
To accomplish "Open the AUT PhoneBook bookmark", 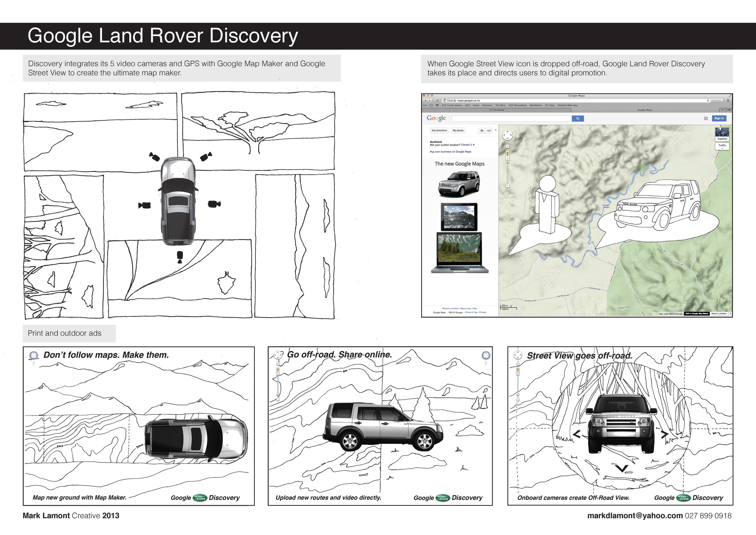I will coord(517,106).
